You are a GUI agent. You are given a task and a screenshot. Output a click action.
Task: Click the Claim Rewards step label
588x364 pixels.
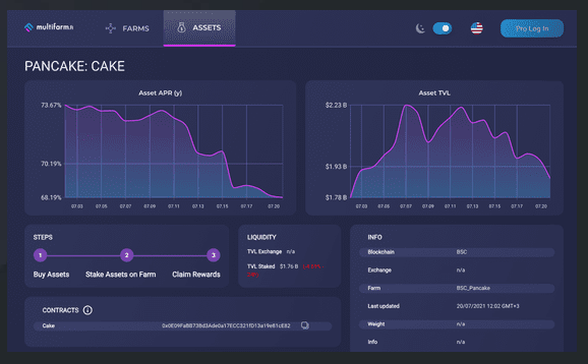(196, 274)
